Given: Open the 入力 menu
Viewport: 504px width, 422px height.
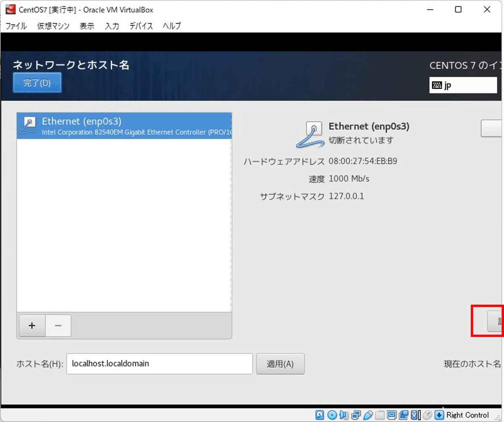Looking at the screenshot, I should pos(112,26).
